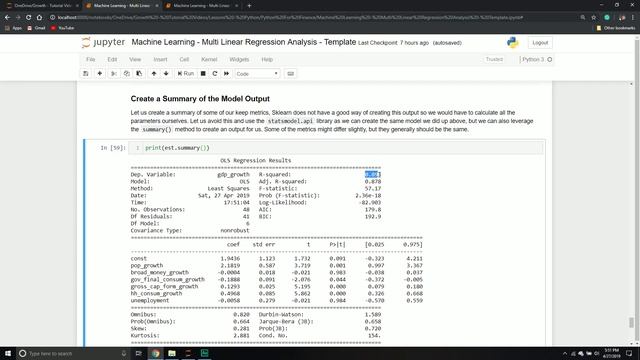Click the unemployment row label
This screenshot has width=640, height=360.
(x=150, y=300)
